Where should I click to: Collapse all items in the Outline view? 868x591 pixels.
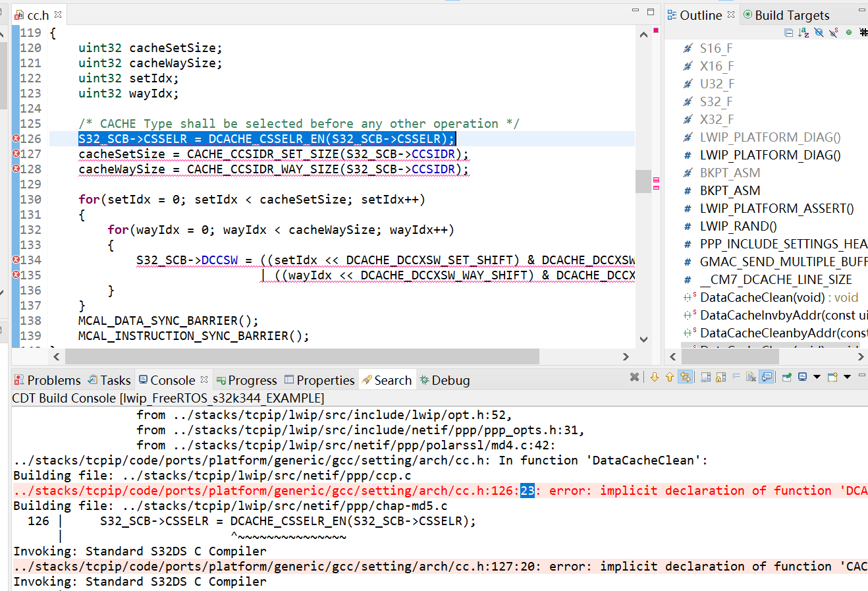tap(789, 31)
